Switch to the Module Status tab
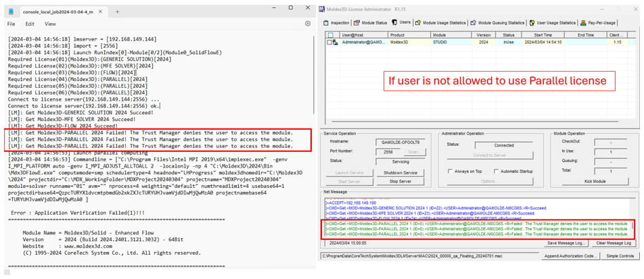Image resolution: width=644 pixels, height=279 pixels. pyautogui.click(x=371, y=23)
